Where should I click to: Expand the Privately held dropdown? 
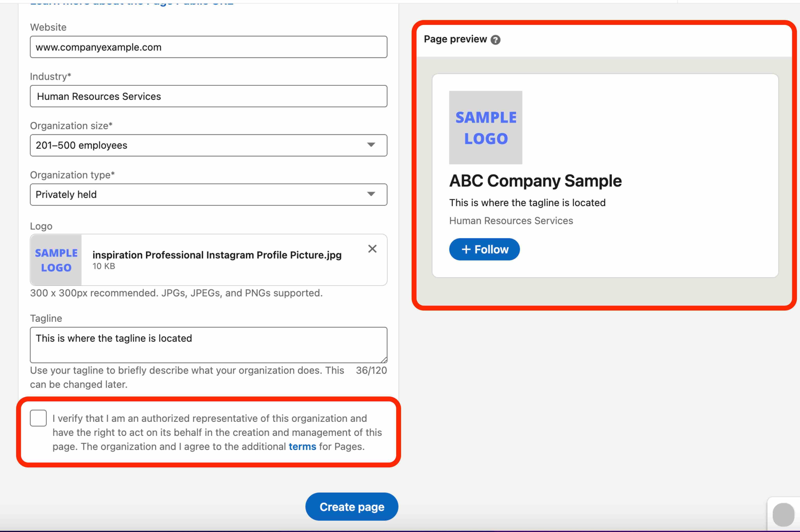coord(208,194)
